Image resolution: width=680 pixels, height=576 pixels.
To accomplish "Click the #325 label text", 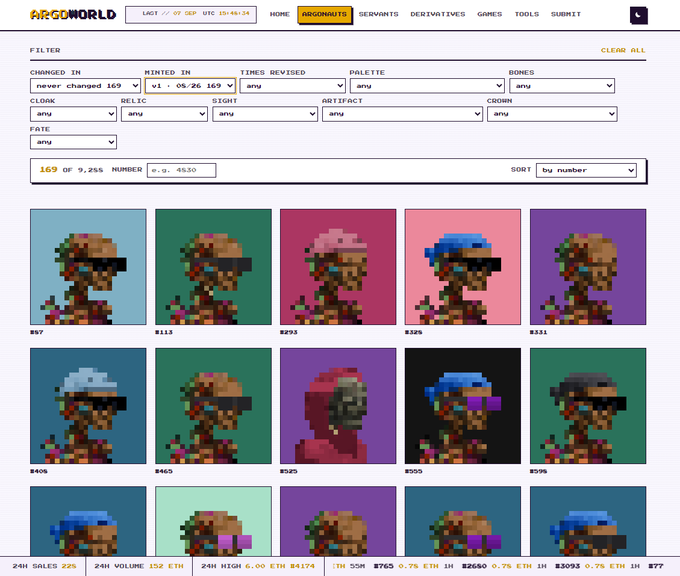I will (x=413, y=332).
